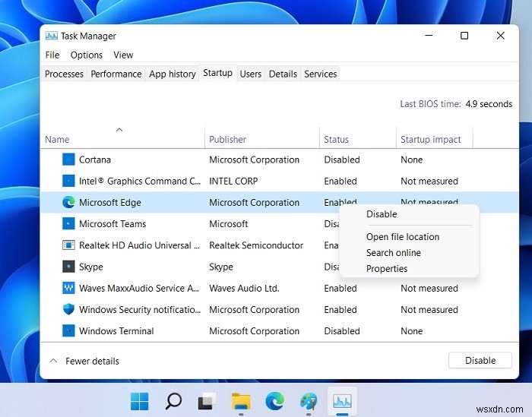Click the INTEL CORP publisher cell
Viewport: 532px width, 417px height.
[x=233, y=181]
